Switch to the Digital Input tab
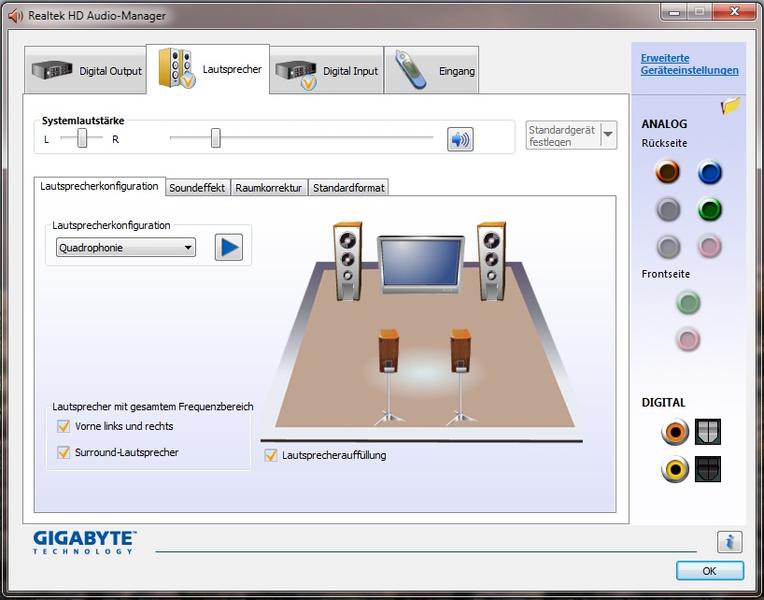 [326, 70]
